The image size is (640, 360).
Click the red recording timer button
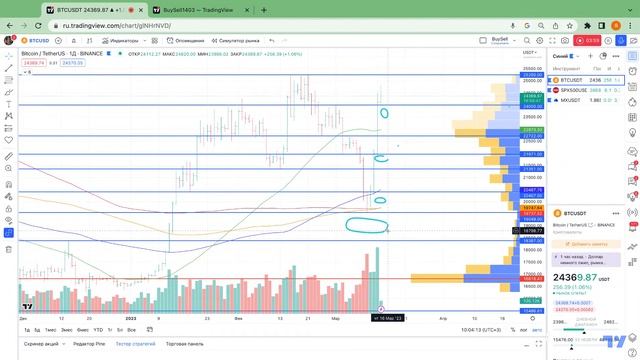587,40
